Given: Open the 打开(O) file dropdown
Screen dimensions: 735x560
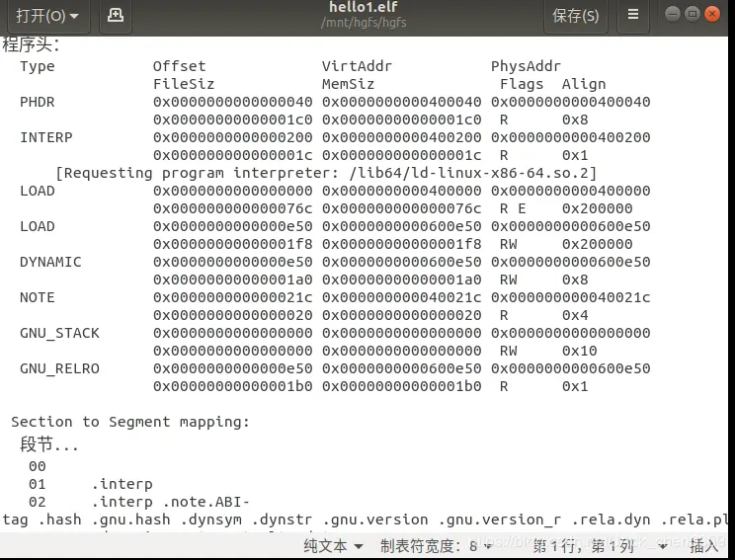Looking at the screenshot, I should click(x=46, y=16).
